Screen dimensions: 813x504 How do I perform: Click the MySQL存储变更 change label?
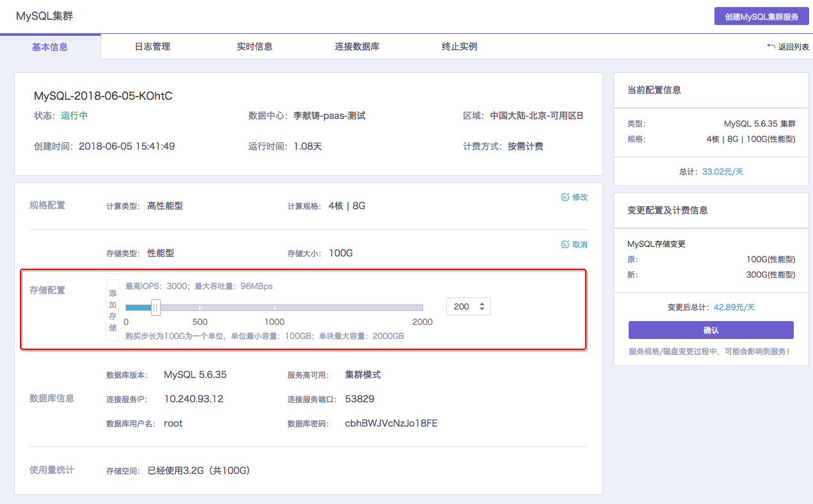[x=657, y=244]
